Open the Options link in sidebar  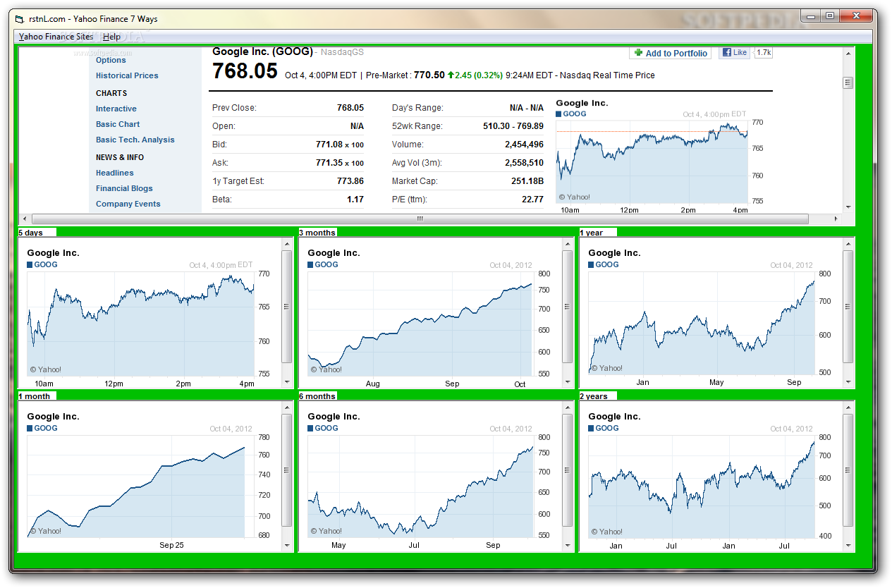point(111,60)
